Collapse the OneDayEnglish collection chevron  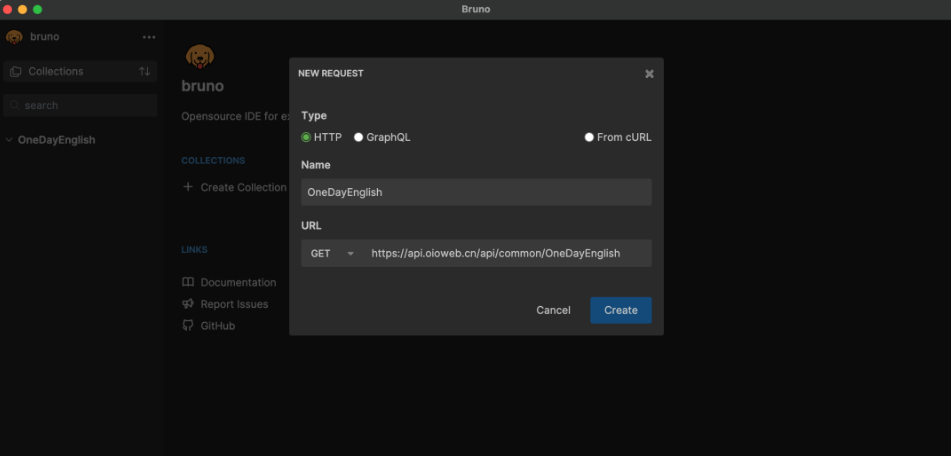pos(8,140)
